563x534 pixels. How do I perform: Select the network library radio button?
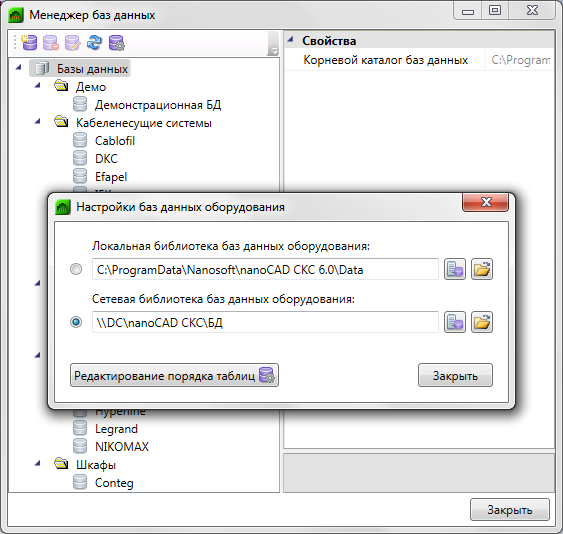pos(76,322)
